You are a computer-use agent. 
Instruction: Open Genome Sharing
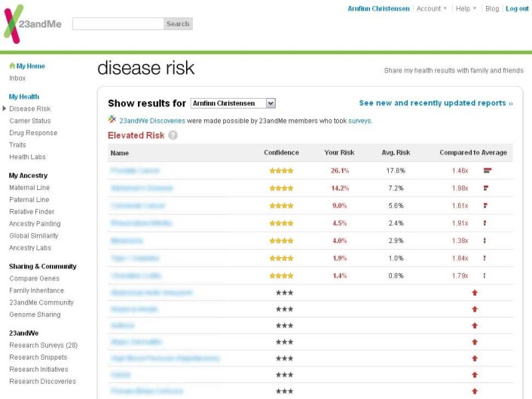point(35,315)
